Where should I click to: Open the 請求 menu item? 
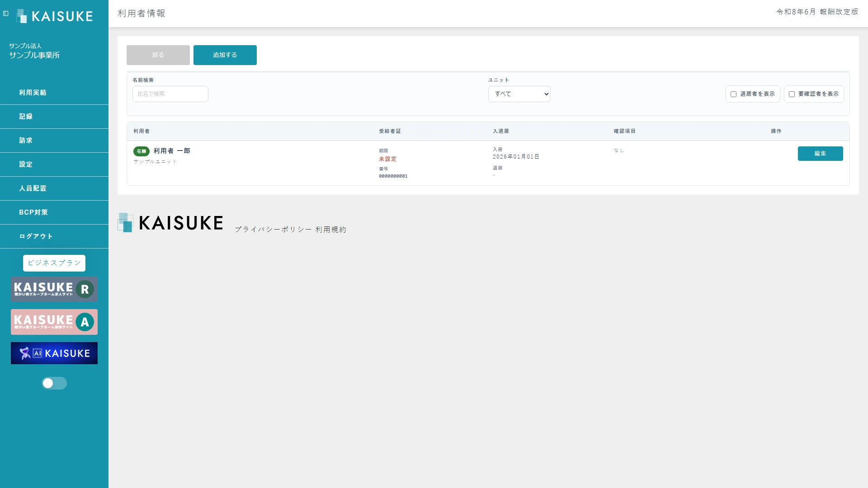[x=54, y=141]
